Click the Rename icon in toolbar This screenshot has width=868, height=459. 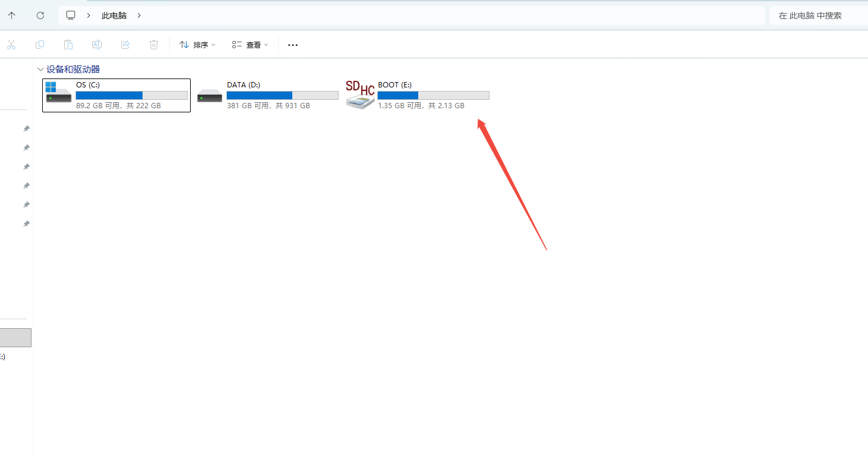pyautogui.click(x=96, y=45)
